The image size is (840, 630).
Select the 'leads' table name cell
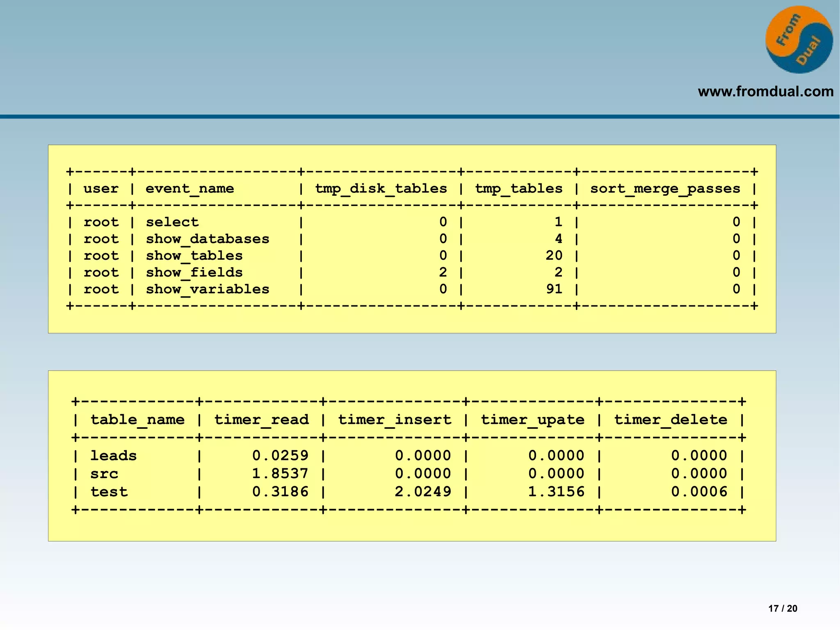tap(114, 456)
